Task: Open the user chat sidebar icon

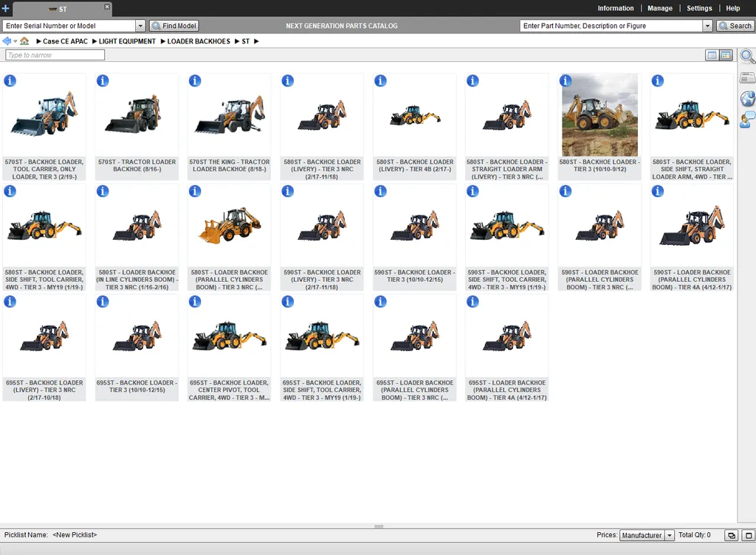Action: pyautogui.click(x=747, y=120)
